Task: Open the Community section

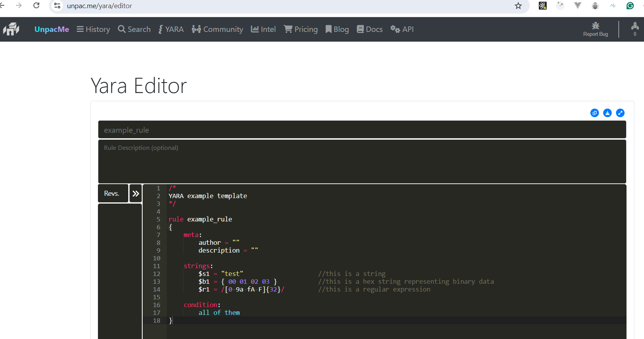Action: pos(217,29)
